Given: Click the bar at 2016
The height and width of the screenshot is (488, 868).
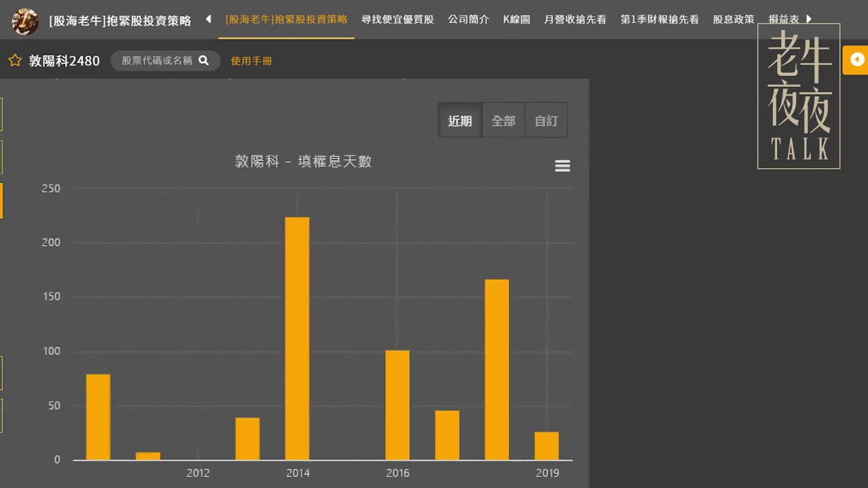Looking at the screenshot, I should click(x=397, y=405).
